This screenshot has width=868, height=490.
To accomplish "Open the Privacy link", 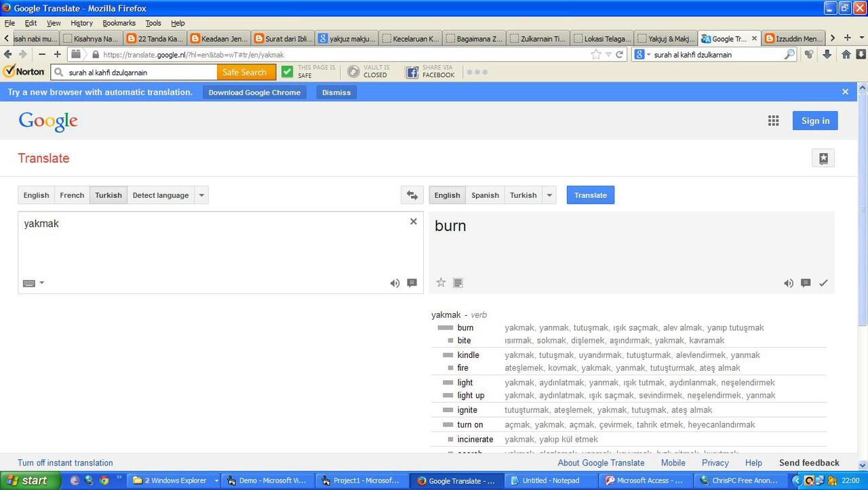I will pos(715,463).
